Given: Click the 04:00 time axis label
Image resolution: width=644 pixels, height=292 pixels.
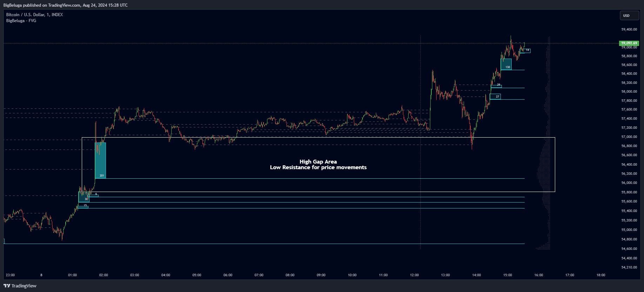Looking at the screenshot, I should click(166, 275).
